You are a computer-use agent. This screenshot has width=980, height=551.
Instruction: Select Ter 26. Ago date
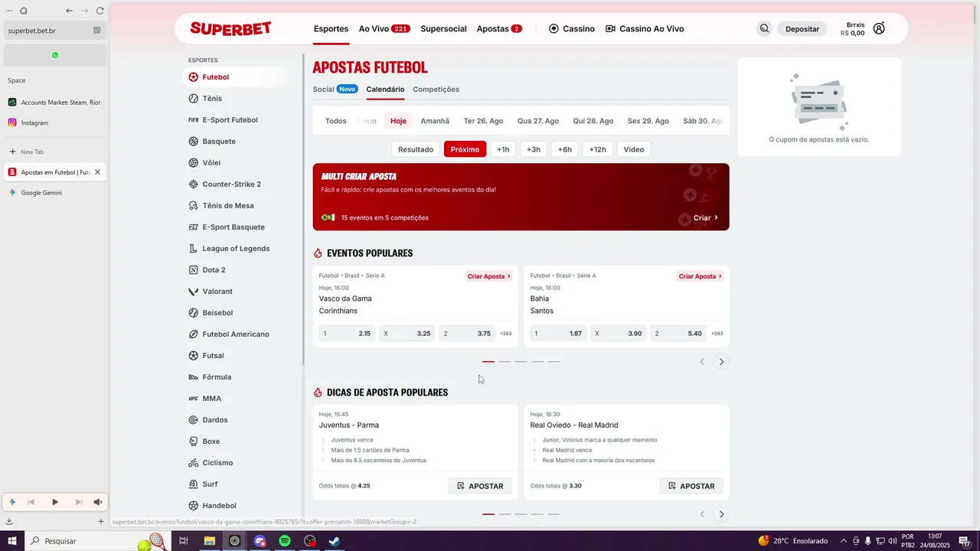point(483,121)
